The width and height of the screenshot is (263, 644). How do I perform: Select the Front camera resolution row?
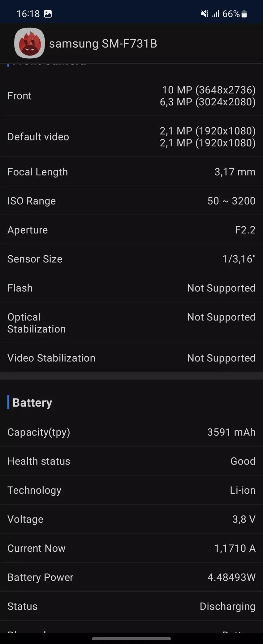coord(131,96)
